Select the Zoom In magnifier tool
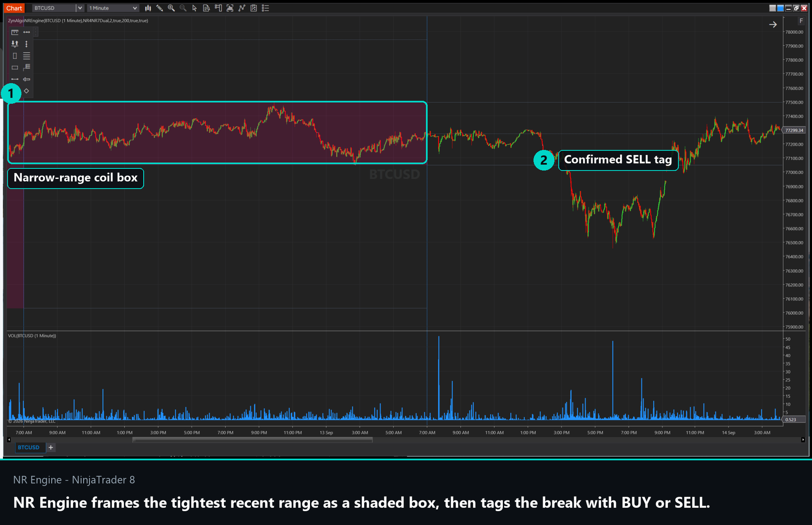 171,8
